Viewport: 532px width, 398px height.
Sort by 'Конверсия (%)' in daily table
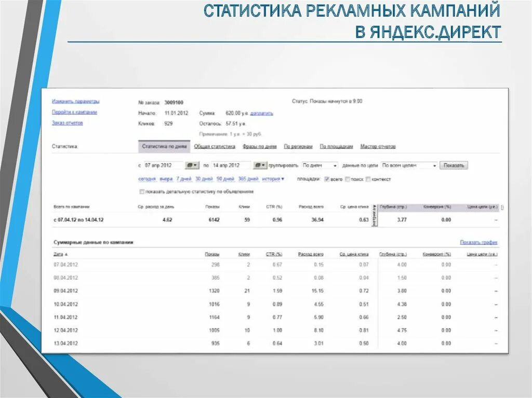(436, 254)
